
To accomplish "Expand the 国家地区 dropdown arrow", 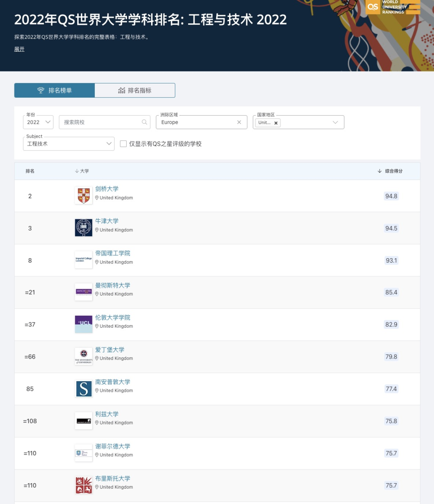I will [x=336, y=122].
